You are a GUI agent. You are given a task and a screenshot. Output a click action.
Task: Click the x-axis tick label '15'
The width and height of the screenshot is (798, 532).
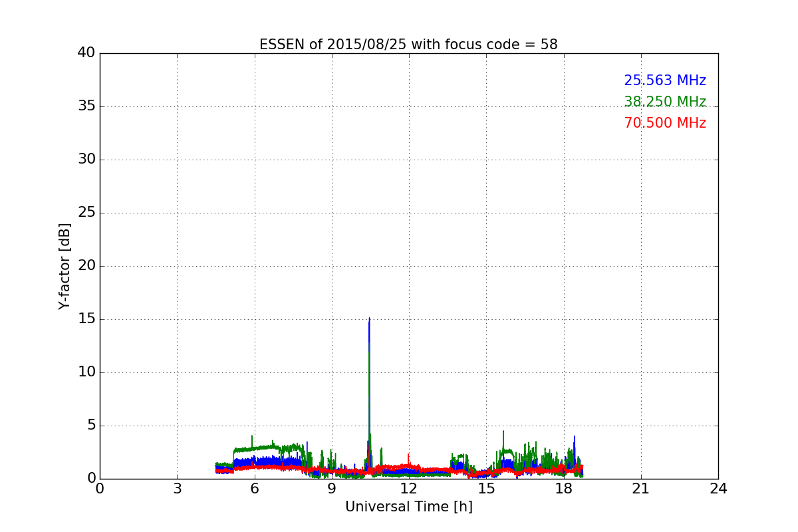486,489
